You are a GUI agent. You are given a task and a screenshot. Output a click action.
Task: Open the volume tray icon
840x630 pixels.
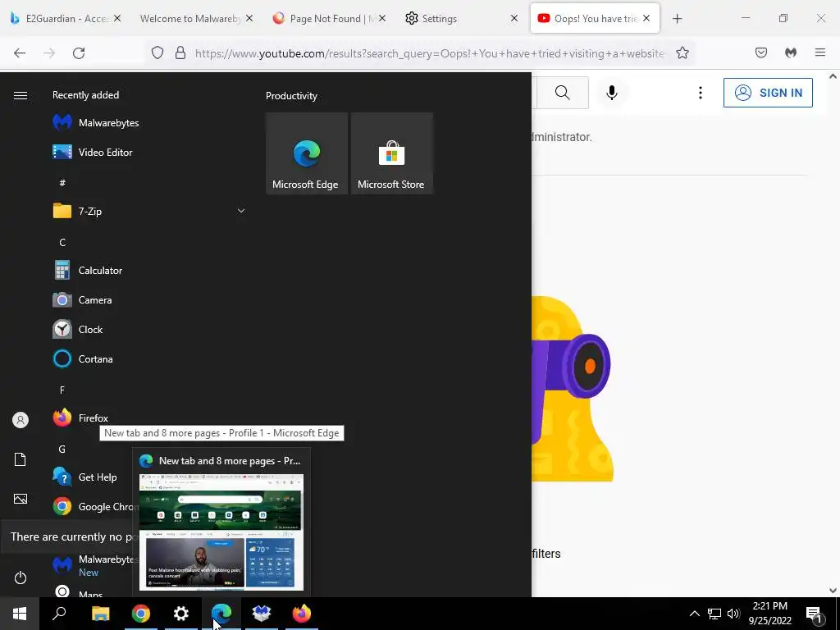(733, 614)
